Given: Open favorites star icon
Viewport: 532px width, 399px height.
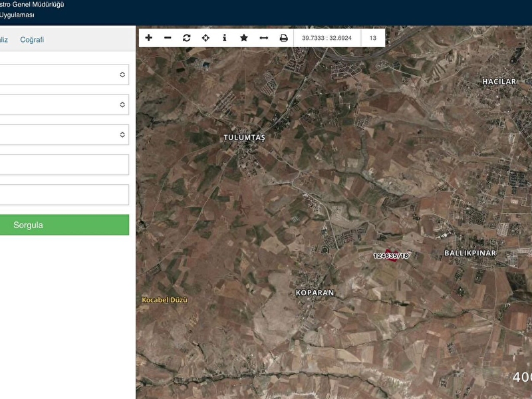Looking at the screenshot, I should point(244,38).
